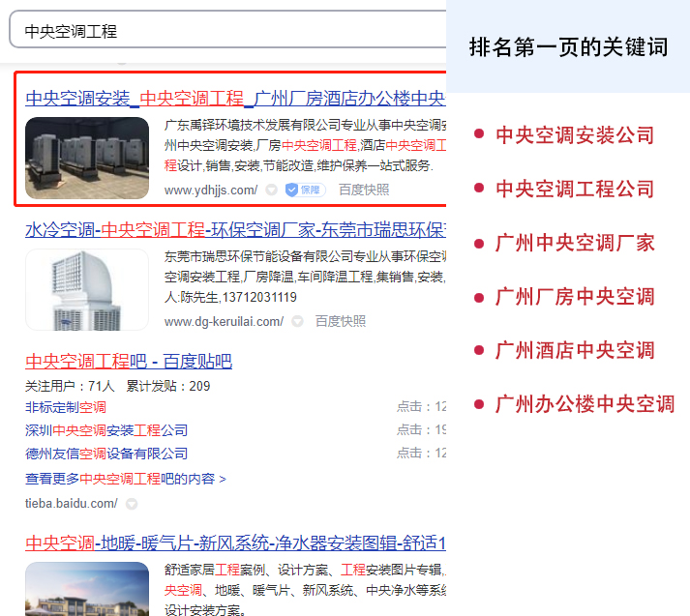The width and height of the screenshot is (690, 616).
Task: Open the 水冷空调-中央空调工程 result title
Action: click(x=234, y=230)
